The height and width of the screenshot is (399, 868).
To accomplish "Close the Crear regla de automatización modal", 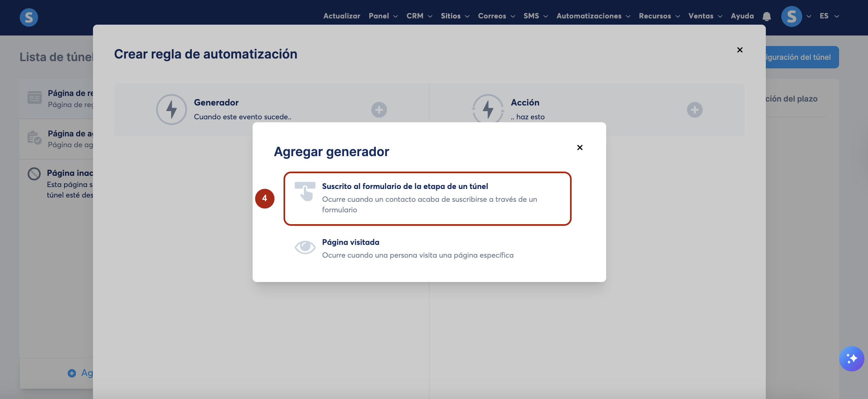I will click(x=740, y=50).
